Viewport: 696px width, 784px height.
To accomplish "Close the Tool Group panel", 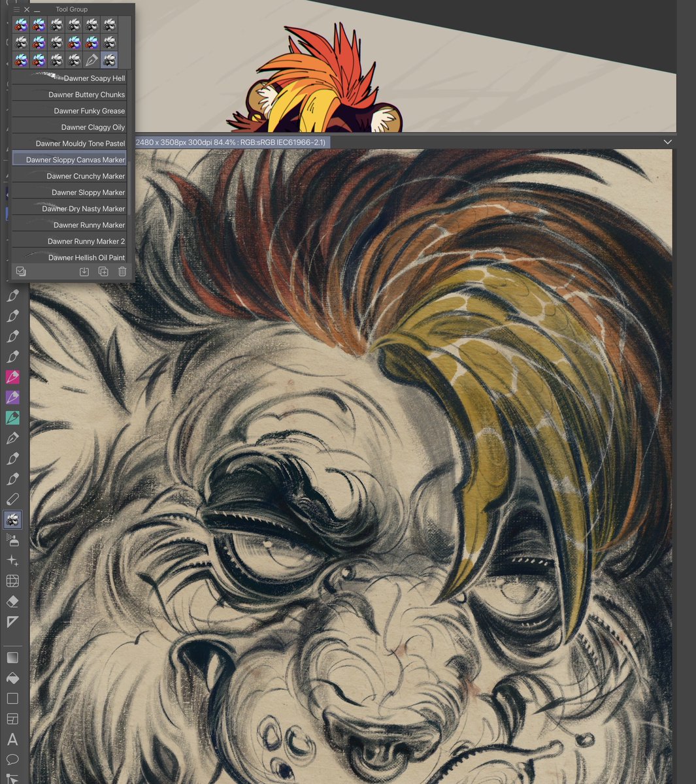I will point(27,10).
